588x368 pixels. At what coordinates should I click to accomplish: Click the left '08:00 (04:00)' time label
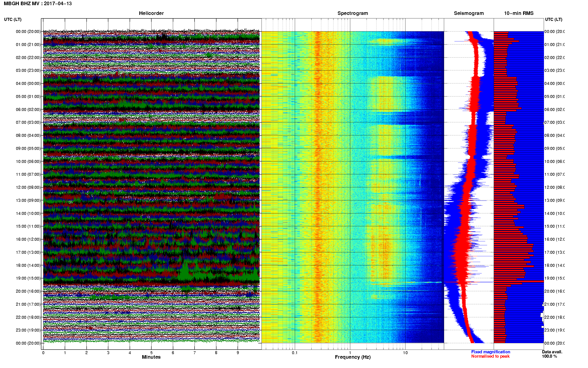coord(28,135)
